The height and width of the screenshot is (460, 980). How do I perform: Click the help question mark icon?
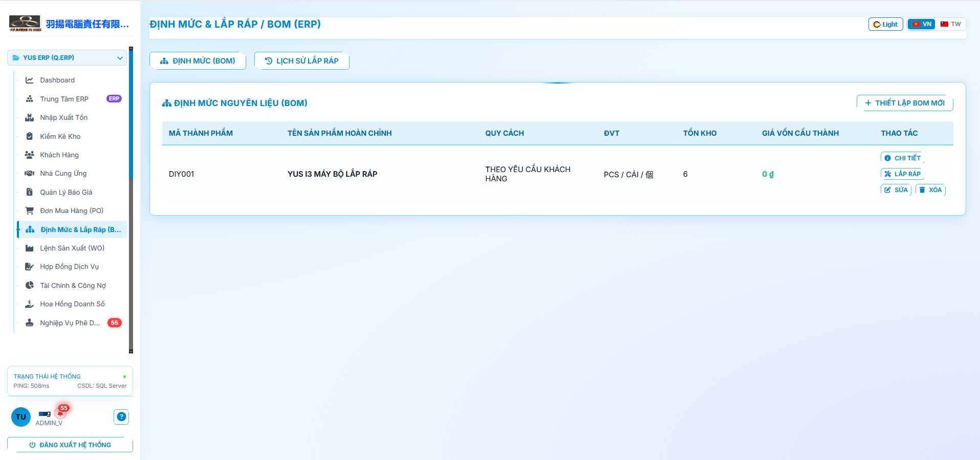click(121, 417)
